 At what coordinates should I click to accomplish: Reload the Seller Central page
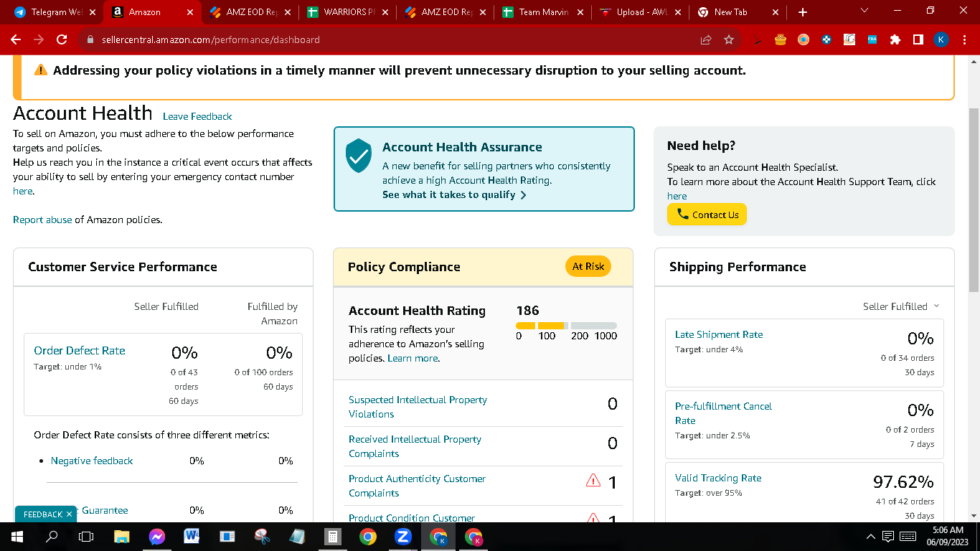(62, 39)
